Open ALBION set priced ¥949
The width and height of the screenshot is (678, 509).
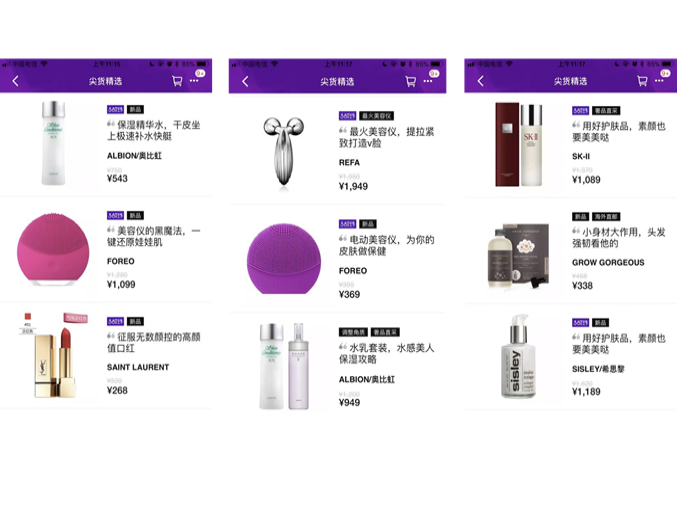pos(339,365)
